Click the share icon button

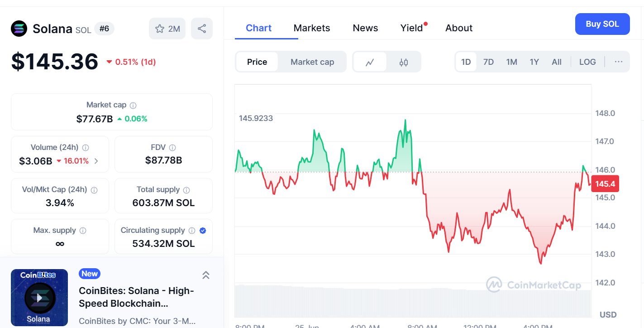[202, 29]
